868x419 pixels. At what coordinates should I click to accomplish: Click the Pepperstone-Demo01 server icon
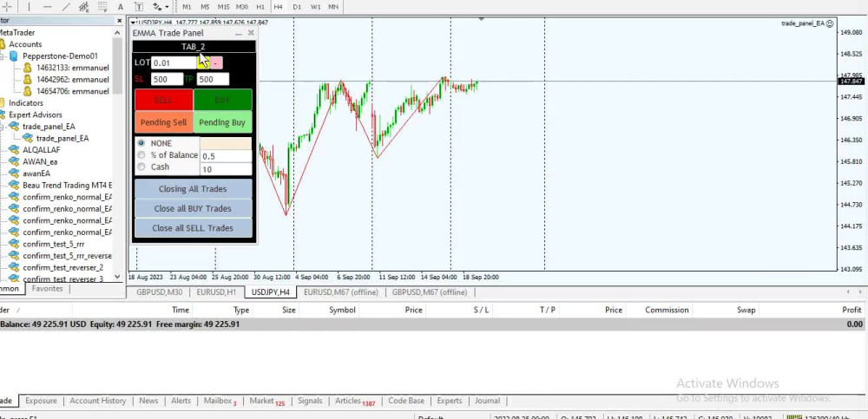click(13, 56)
